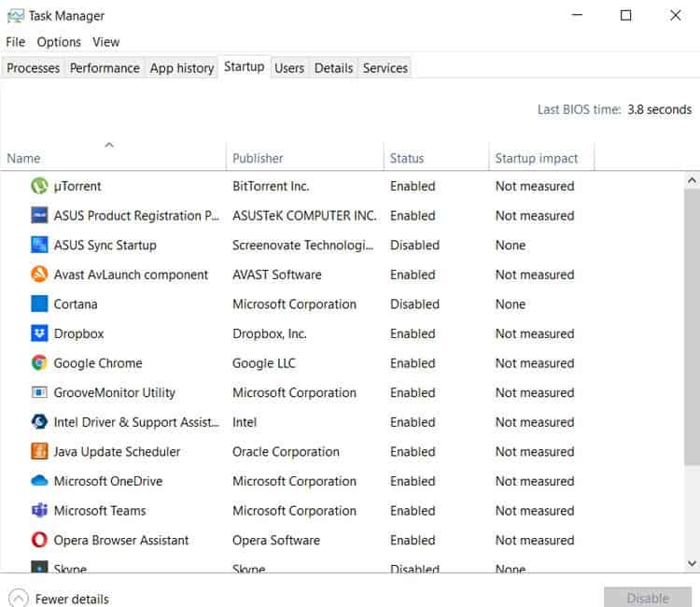Click the Google Chrome icon

[x=39, y=362]
